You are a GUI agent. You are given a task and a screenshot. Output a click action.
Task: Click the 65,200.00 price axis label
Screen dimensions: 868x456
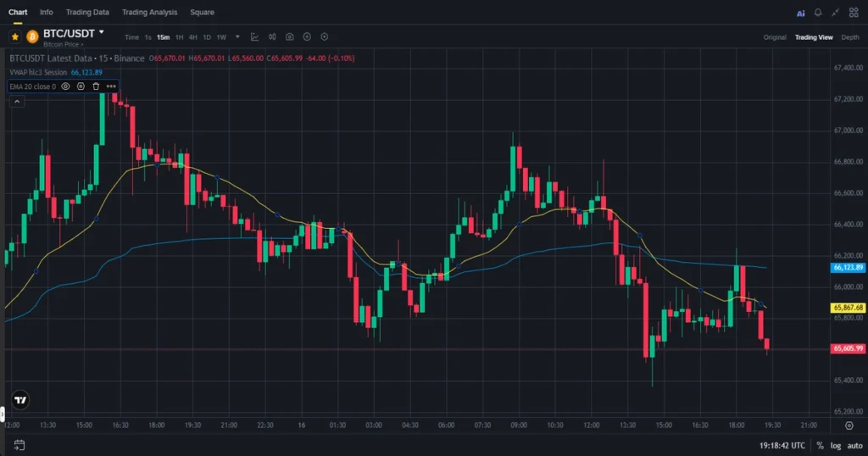(848, 412)
